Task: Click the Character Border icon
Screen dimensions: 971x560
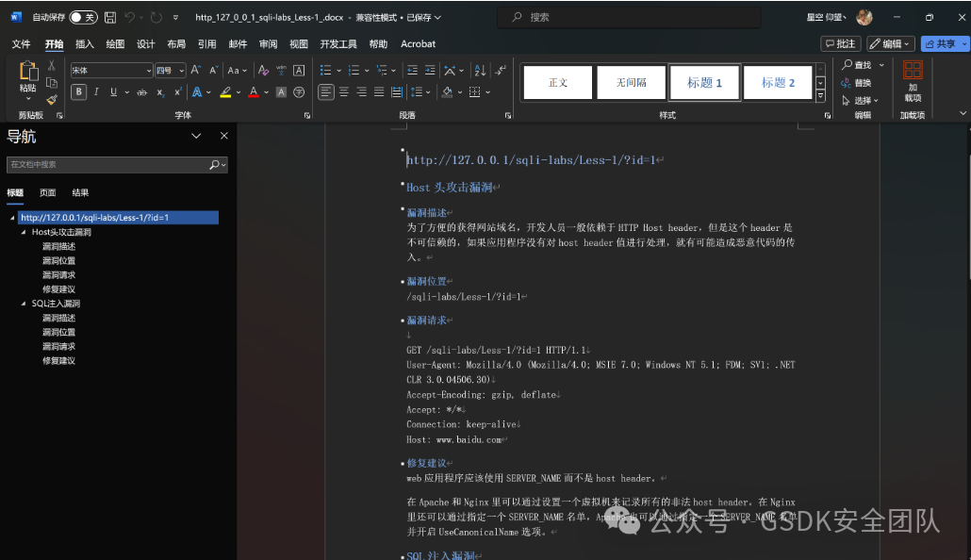Action: pos(299,70)
